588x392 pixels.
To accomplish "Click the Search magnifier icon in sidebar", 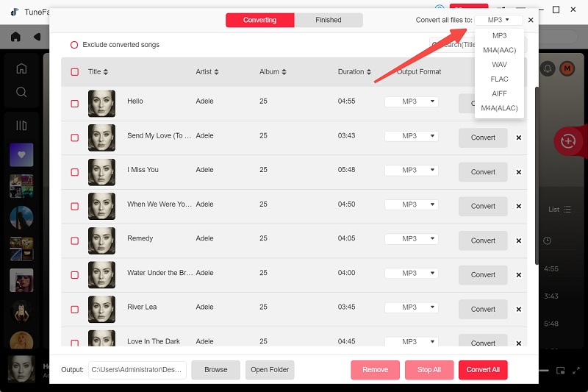I will tap(21, 92).
